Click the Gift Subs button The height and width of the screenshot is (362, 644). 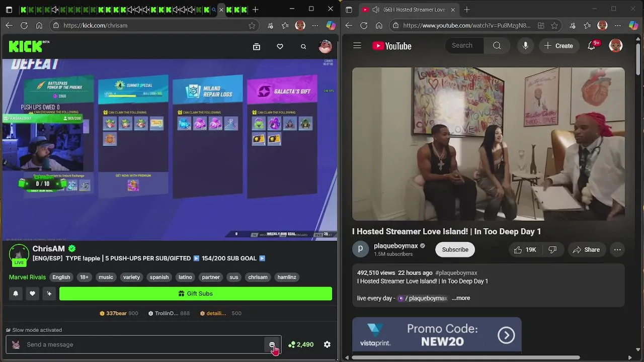pos(196,294)
